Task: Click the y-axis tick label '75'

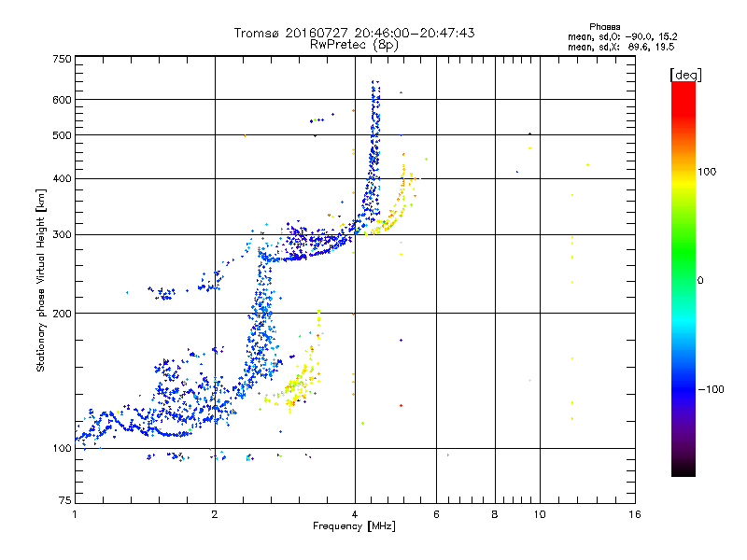Action: point(65,500)
